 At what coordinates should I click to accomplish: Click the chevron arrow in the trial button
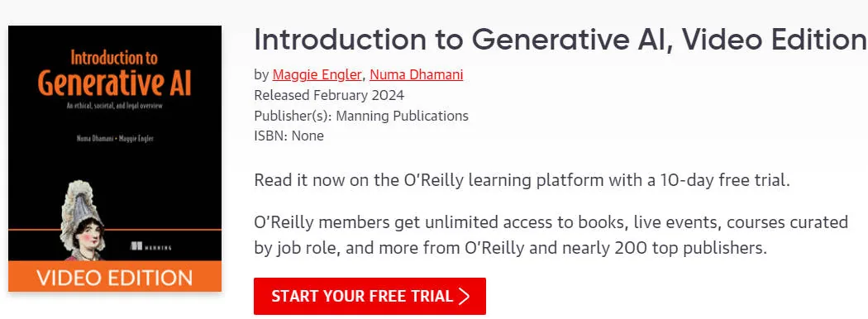point(465,297)
